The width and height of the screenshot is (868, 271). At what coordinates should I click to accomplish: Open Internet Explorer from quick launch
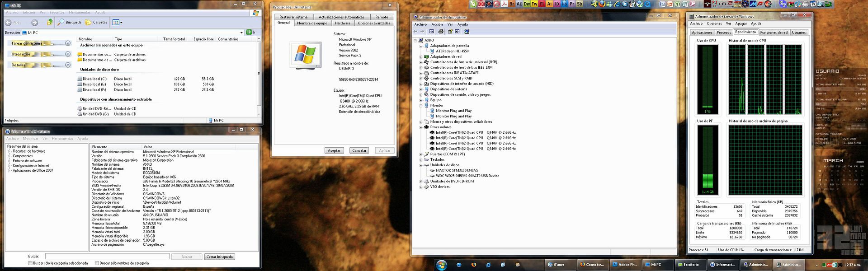tap(488, 265)
